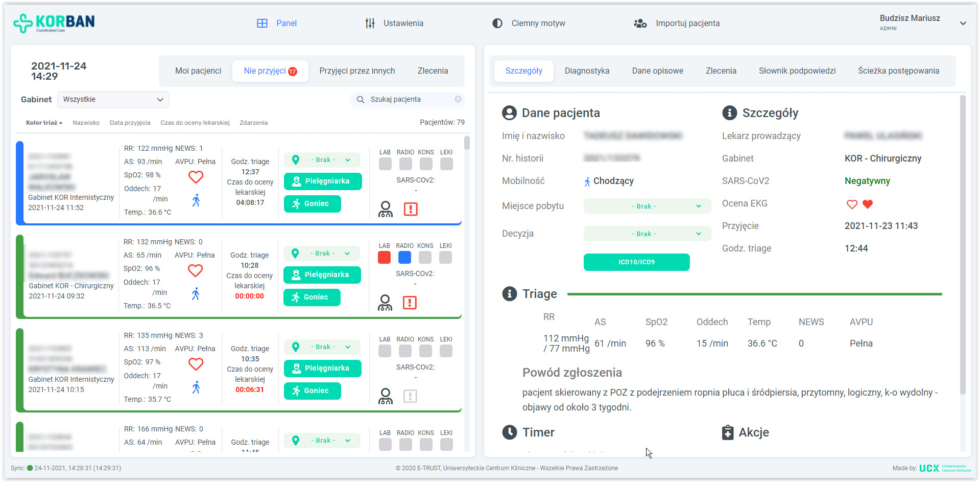Expand the Decyzja dropdown
The image size is (980, 482).
coord(647,234)
